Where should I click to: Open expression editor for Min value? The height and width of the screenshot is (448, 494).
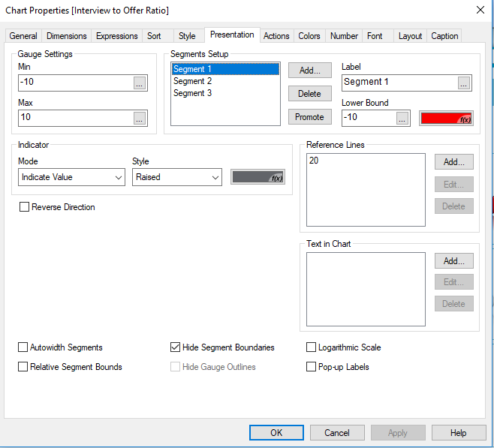139,83
